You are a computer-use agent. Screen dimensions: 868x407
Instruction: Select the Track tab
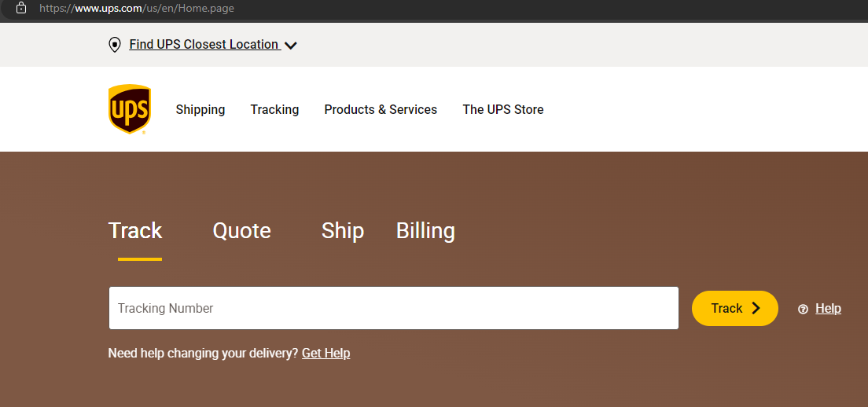click(x=135, y=231)
